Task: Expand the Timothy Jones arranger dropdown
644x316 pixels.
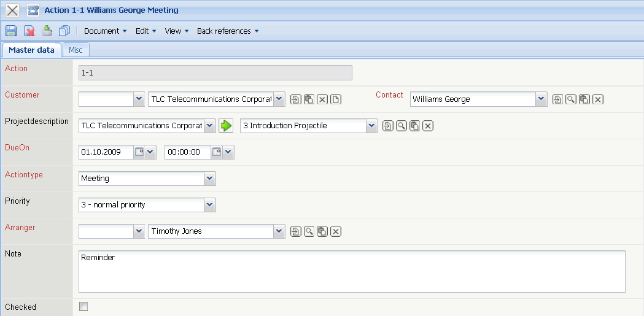Action: pyautogui.click(x=279, y=231)
